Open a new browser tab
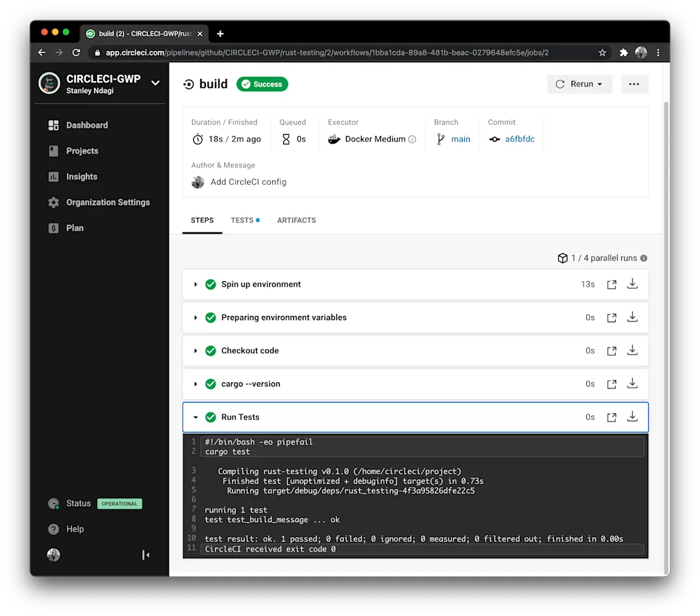The height and width of the screenshot is (616, 700). pos(220,33)
